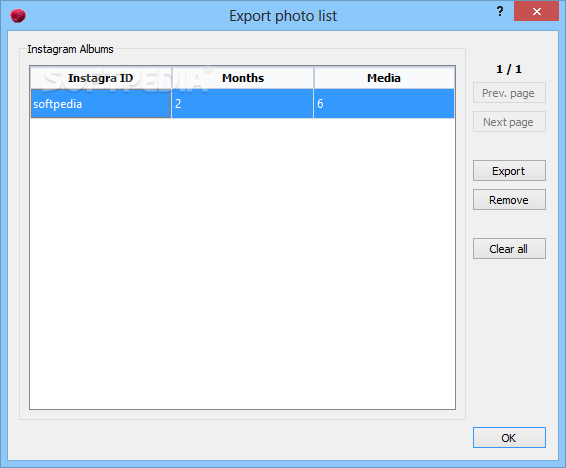The width and height of the screenshot is (566, 468).
Task: Select the Media value 6 cell
Action: pyautogui.click(x=384, y=104)
